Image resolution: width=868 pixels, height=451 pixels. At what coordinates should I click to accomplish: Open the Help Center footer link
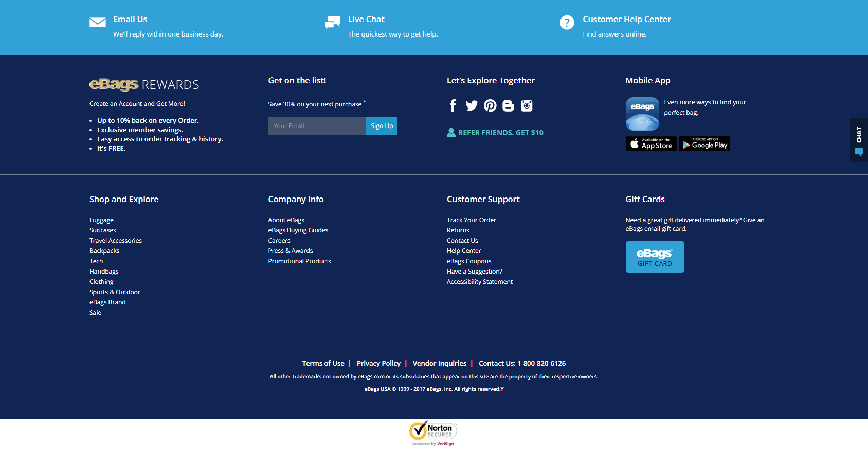coord(464,251)
